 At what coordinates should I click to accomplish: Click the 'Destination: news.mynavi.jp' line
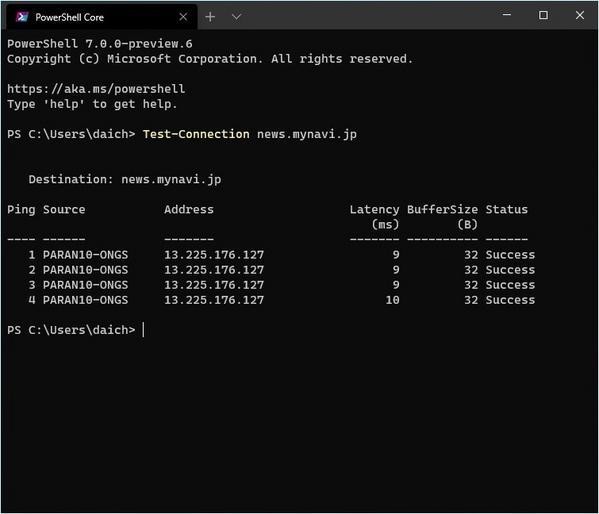coord(125,180)
